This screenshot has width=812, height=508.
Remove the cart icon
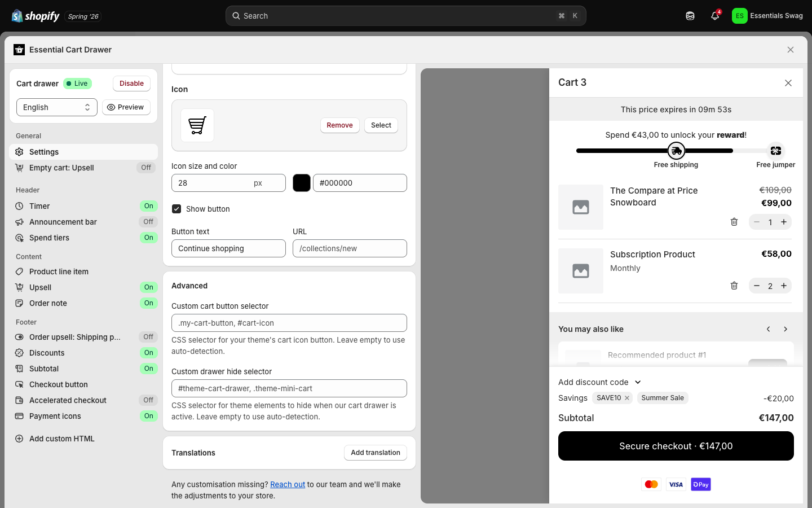point(339,125)
